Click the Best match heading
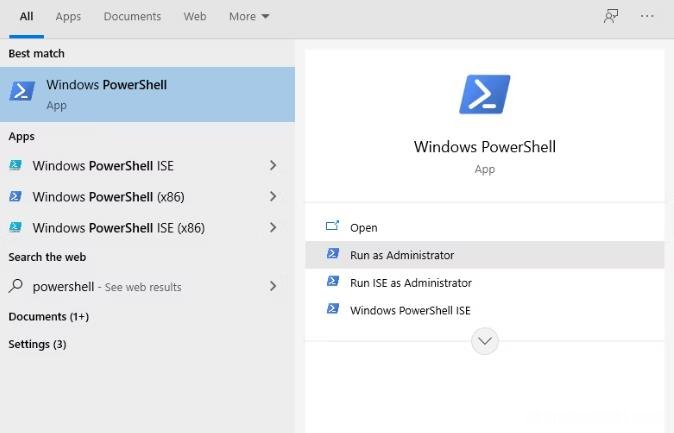This screenshot has height=433, width=674. (x=37, y=54)
